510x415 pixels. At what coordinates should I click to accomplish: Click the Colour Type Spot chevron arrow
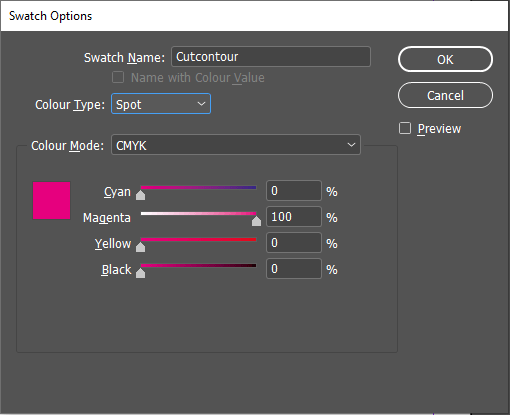tap(201, 104)
